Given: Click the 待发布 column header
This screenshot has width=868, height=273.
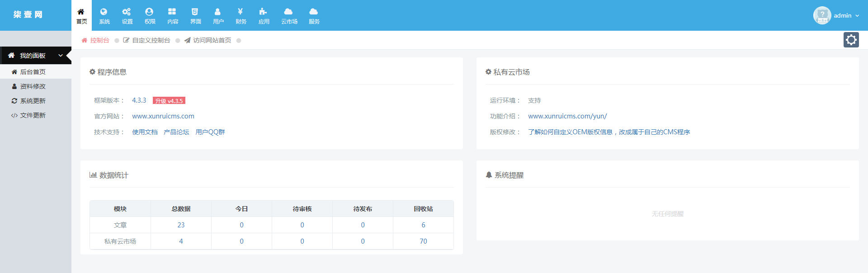Looking at the screenshot, I should coord(363,209).
